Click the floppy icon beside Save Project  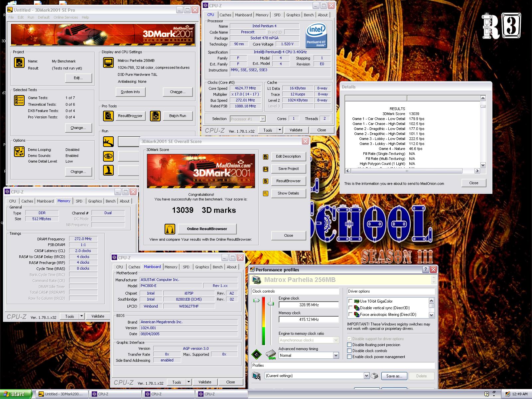[266, 169]
